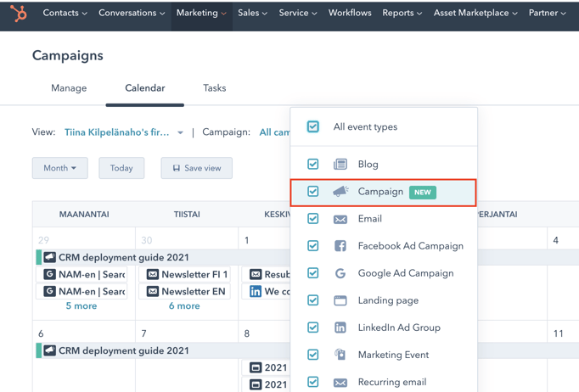Select the Calendar tab

click(144, 88)
